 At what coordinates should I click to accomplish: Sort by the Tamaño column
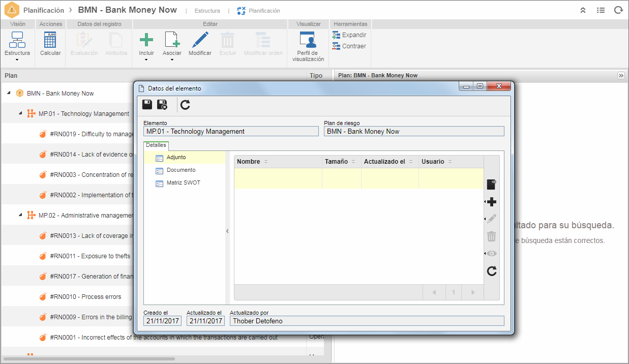click(x=342, y=162)
